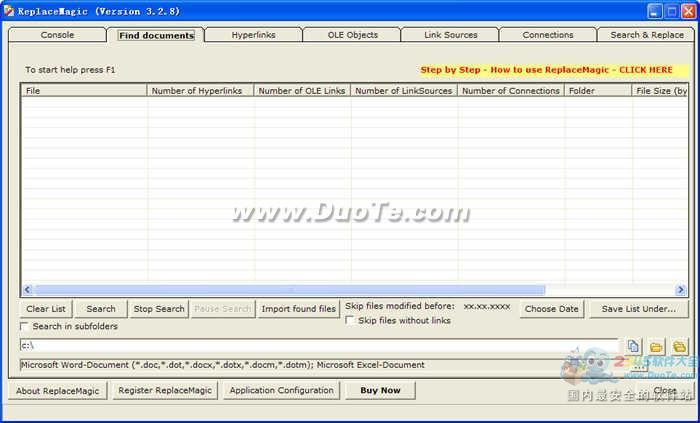Click Register ReplaceMagic button
700x423 pixels.
[x=165, y=390]
